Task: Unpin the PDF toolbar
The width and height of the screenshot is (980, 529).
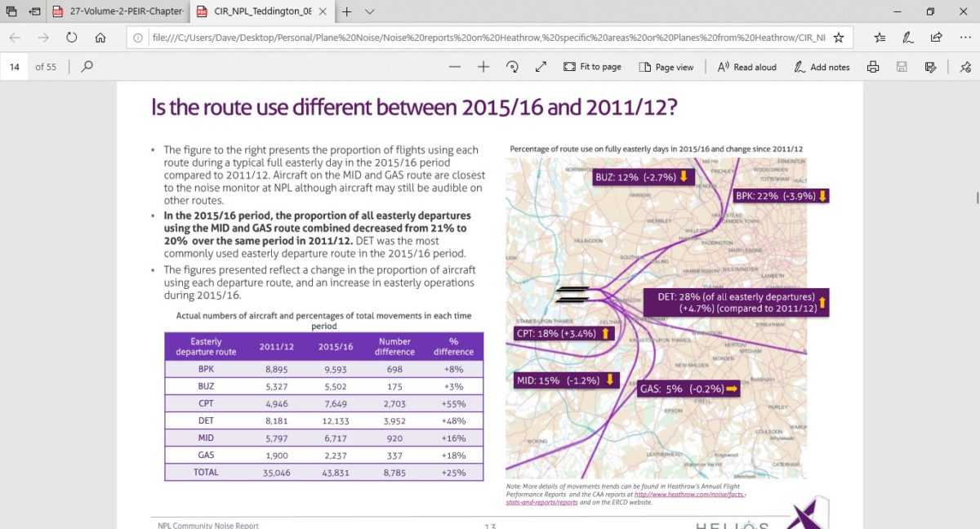Action: (964, 67)
